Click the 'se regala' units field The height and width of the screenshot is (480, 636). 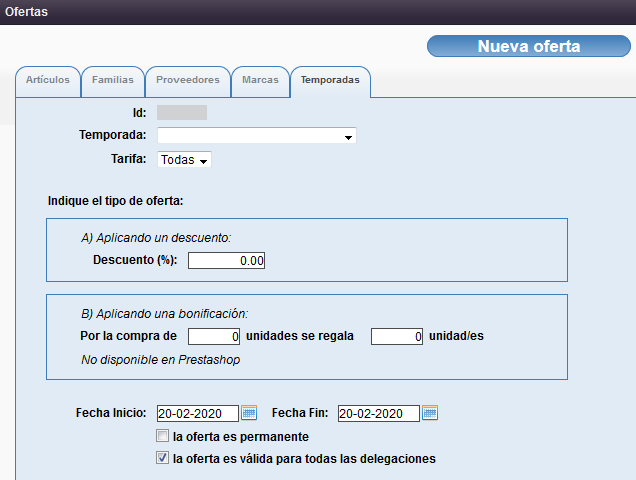(397, 337)
